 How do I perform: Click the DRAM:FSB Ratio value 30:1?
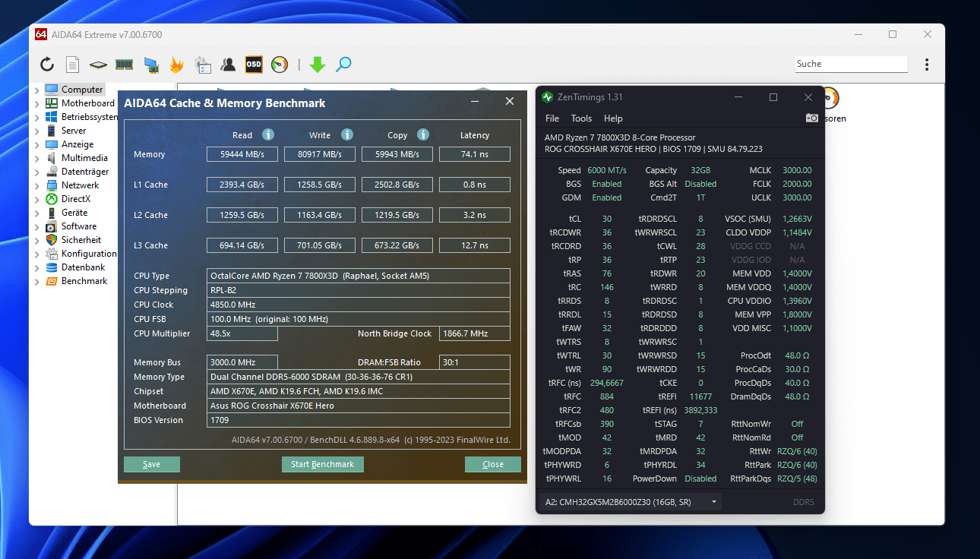coord(475,362)
